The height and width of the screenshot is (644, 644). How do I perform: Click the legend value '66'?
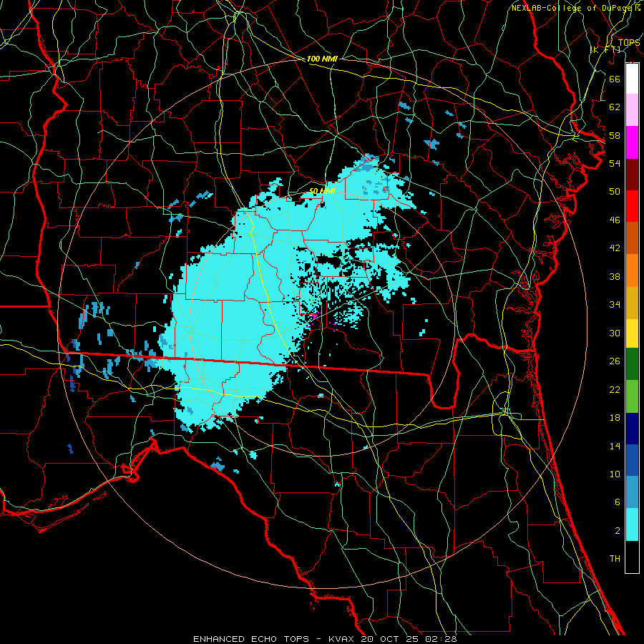point(615,79)
